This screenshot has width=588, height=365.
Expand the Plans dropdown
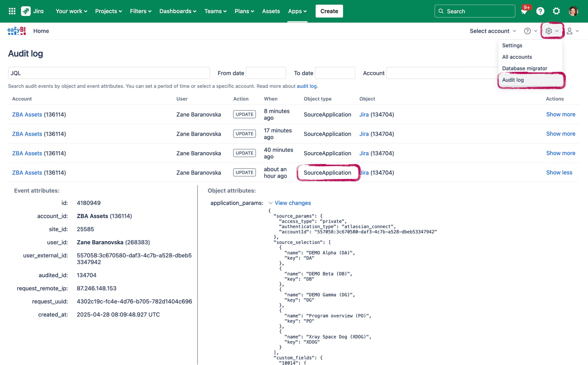244,11
